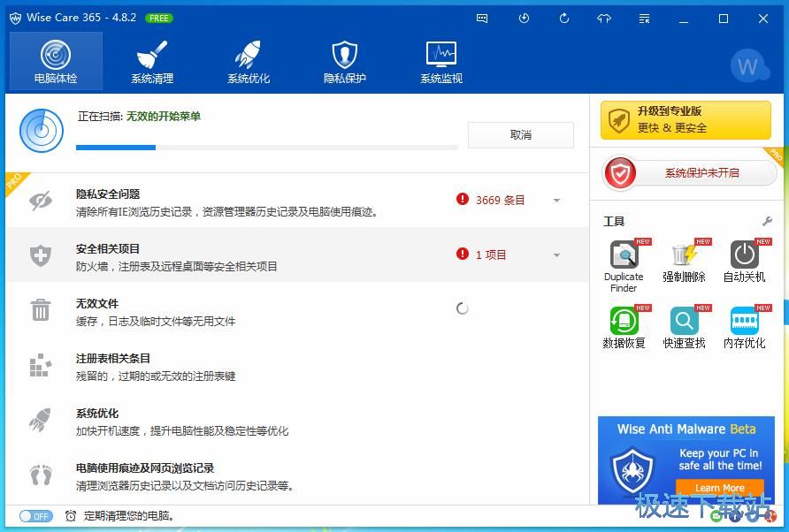Image resolution: width=789 pixels, height=532 pixels.
Task: Launch the 数据恢复 data recovery tool
Action: point(624,327)
